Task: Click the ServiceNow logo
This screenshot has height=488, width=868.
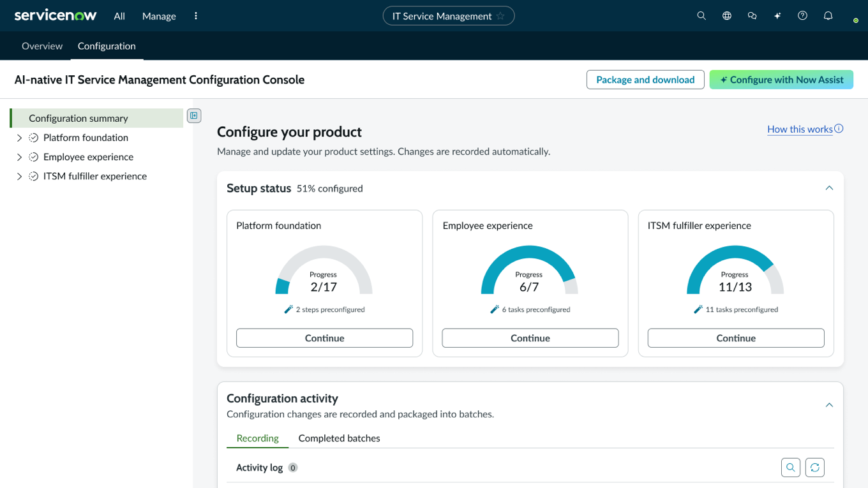Action: (x=56, y=15)
